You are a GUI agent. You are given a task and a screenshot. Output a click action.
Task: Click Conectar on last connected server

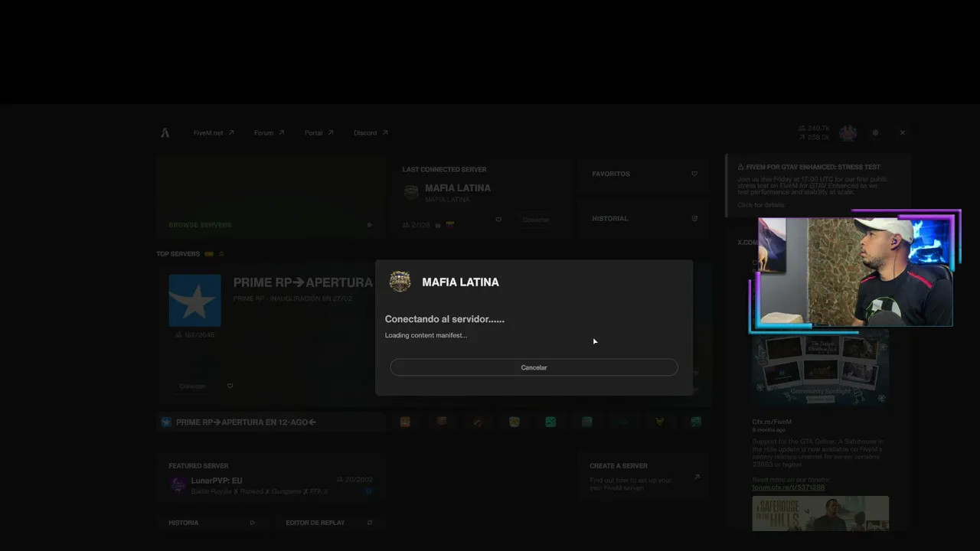tap(536, 220)
